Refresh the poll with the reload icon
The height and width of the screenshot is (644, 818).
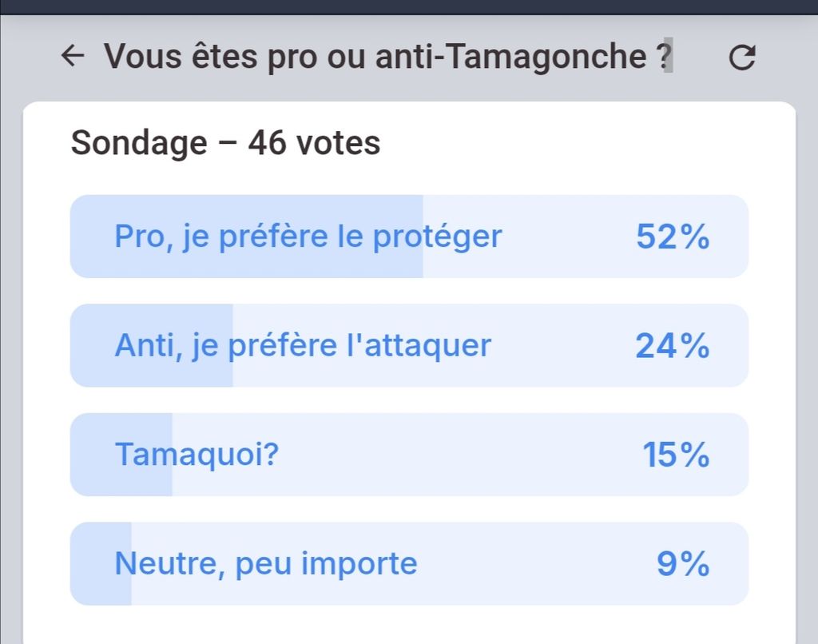[x=742, y=58]
